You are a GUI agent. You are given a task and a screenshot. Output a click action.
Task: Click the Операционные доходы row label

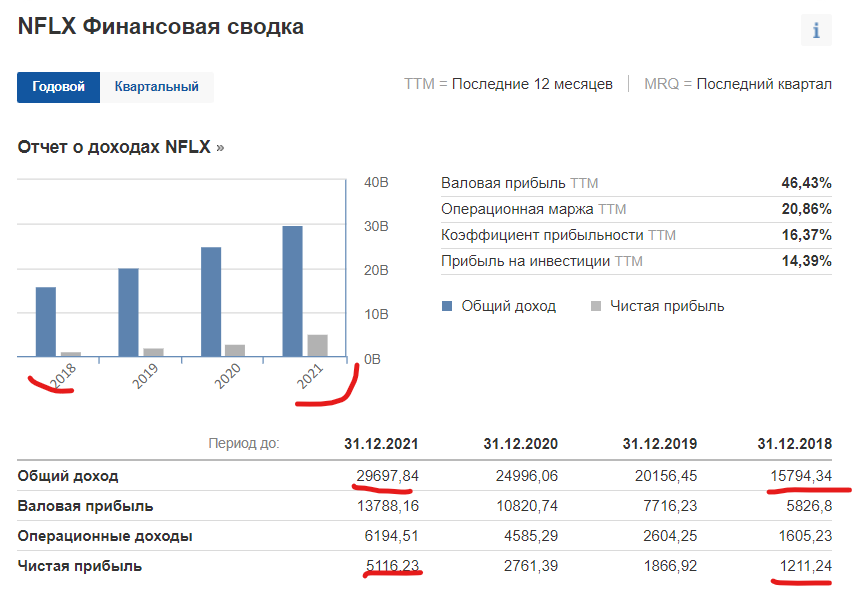click(x=105, y=536)
